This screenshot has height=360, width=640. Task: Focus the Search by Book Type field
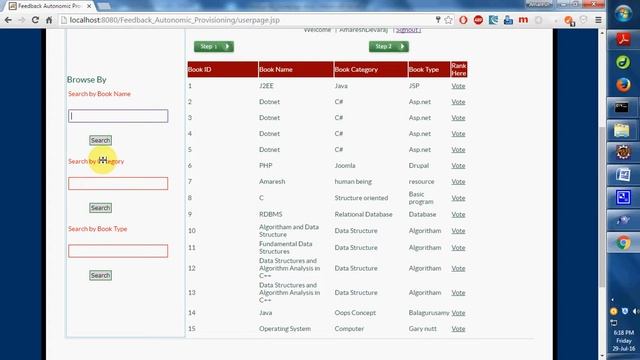tap(118, 251)
